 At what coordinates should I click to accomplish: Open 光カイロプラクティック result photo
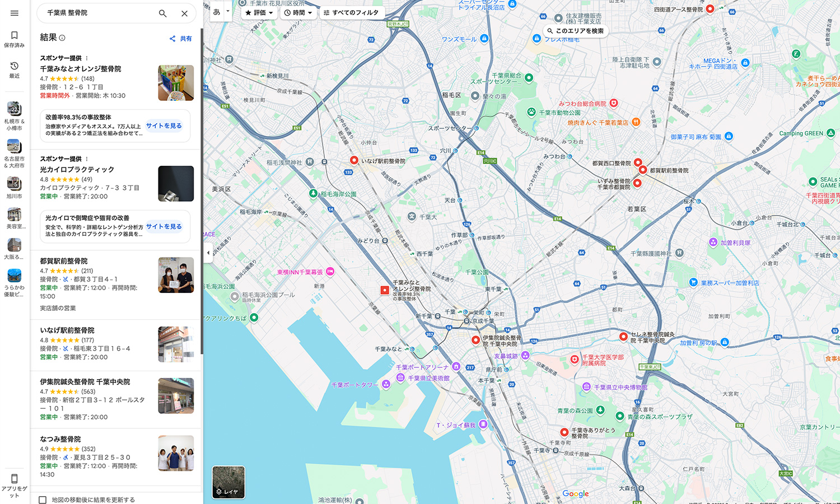[176, 184]
